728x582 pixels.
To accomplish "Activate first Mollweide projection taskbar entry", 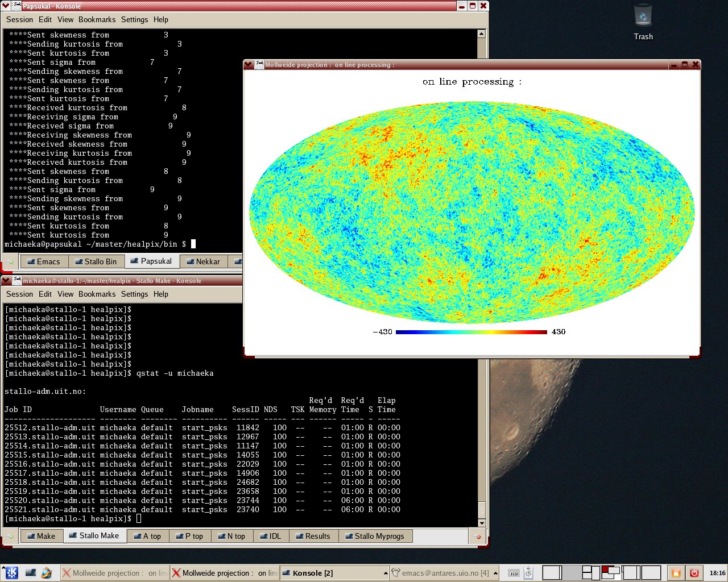I will coord(114,573).
